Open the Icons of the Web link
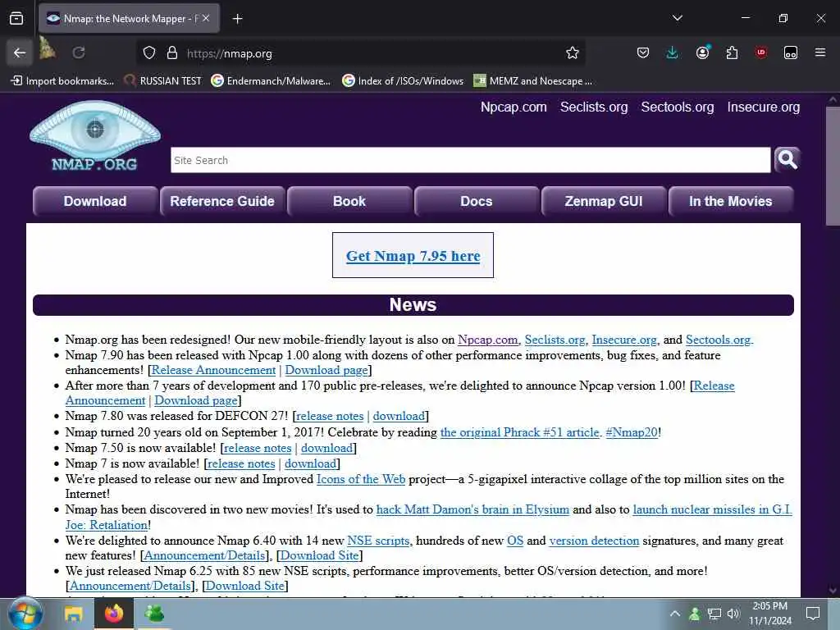 pyautogui.click(x=361, y=479)
